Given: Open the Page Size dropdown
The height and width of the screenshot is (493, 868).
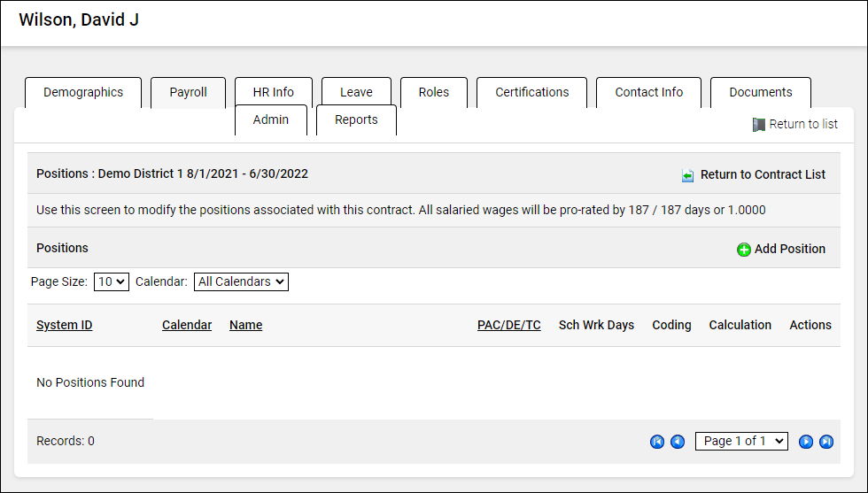Looking at the screenshot, I should pyautogui.click(x=112, y=281).
